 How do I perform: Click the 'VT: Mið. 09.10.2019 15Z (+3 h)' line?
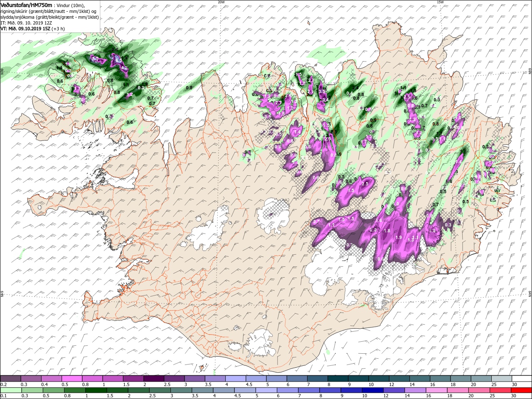32,29
